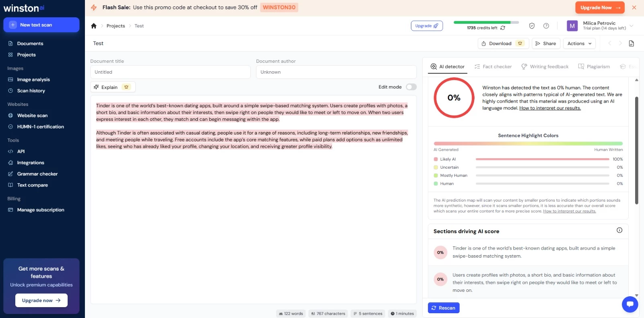
Task: Click the Rescan button
Action: (444, 308)
